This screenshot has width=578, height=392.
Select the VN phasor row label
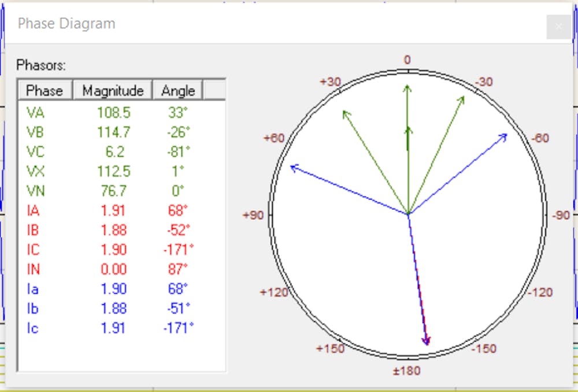click(35, 191)
